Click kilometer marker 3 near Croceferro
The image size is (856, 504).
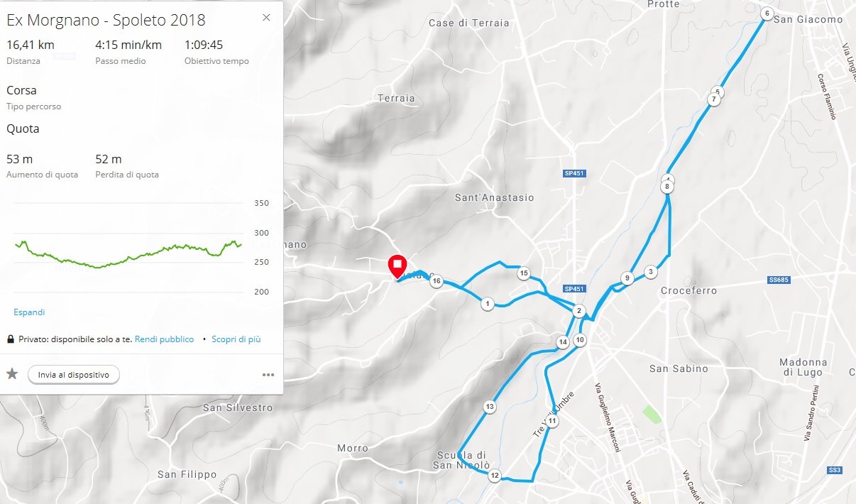click(650, 272)
